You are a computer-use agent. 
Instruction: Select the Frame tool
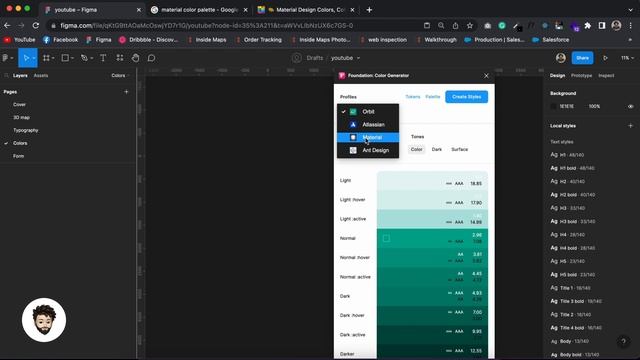tap(46, 58)
